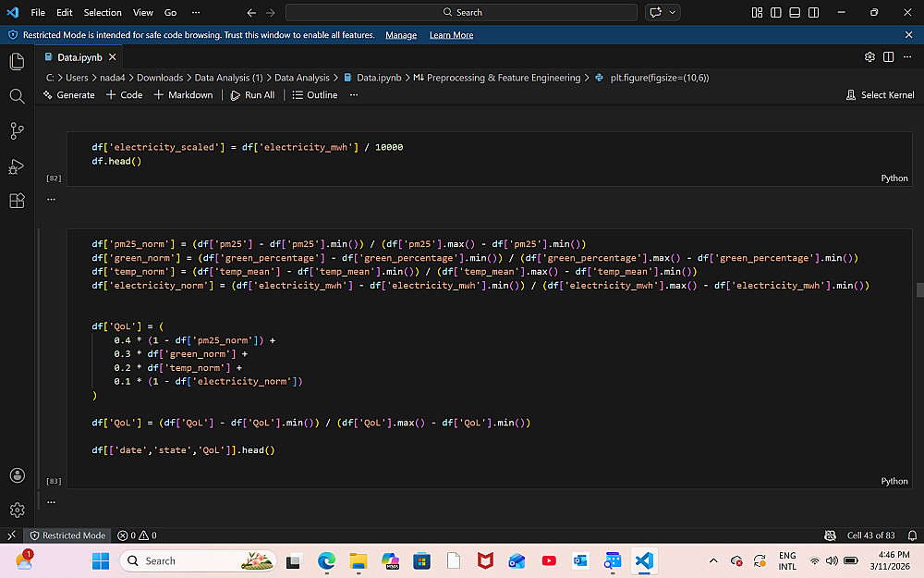Open the Explorer view in activity bar
Viewport: 924px width, 578px height.
pos(17,61)
